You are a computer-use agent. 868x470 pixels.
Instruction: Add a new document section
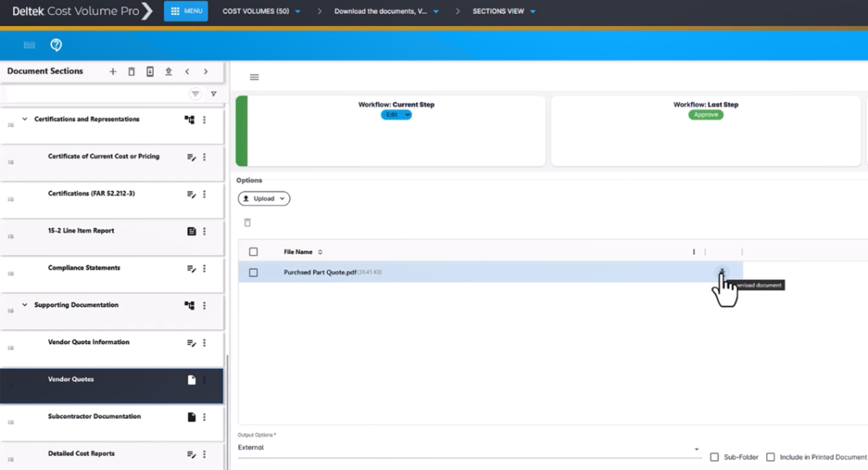pyautogui.click(x=112, y=72)
